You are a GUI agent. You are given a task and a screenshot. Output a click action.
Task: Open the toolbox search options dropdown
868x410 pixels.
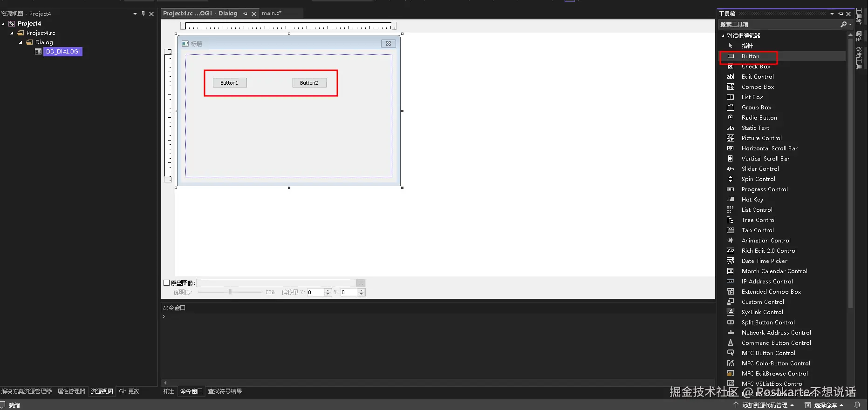pos(850,24)
